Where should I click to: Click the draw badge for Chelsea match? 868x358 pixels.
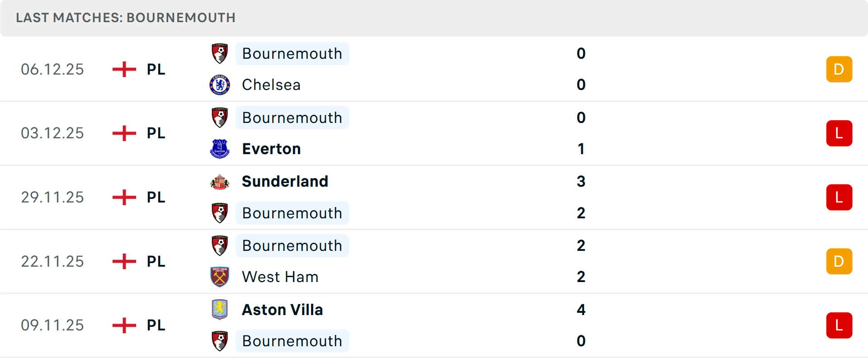(839, 69)
